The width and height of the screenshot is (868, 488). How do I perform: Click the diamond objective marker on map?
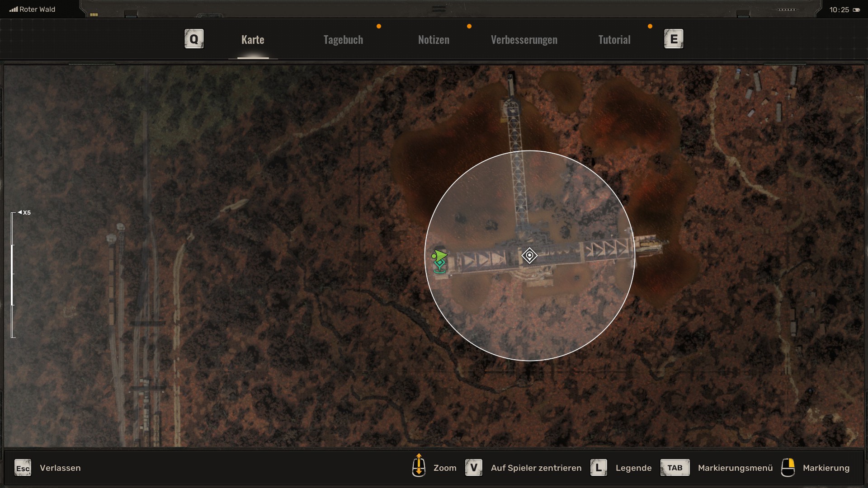529,255
